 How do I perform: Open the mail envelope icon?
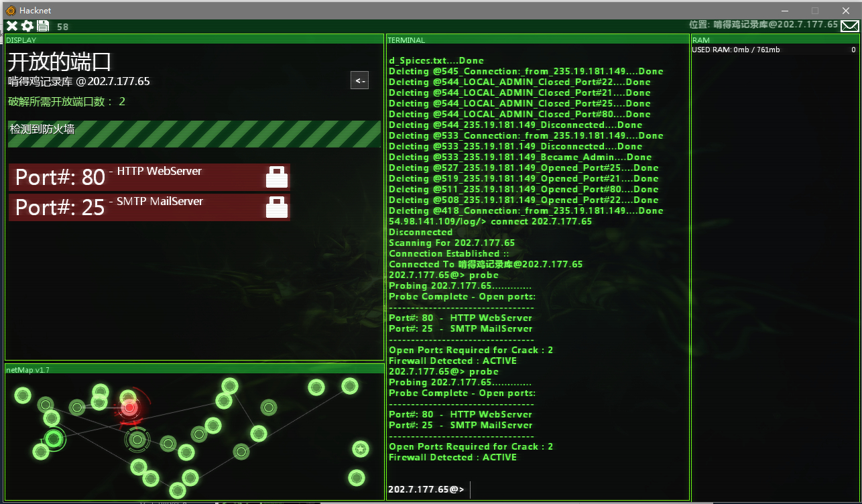tap(850, 26)
